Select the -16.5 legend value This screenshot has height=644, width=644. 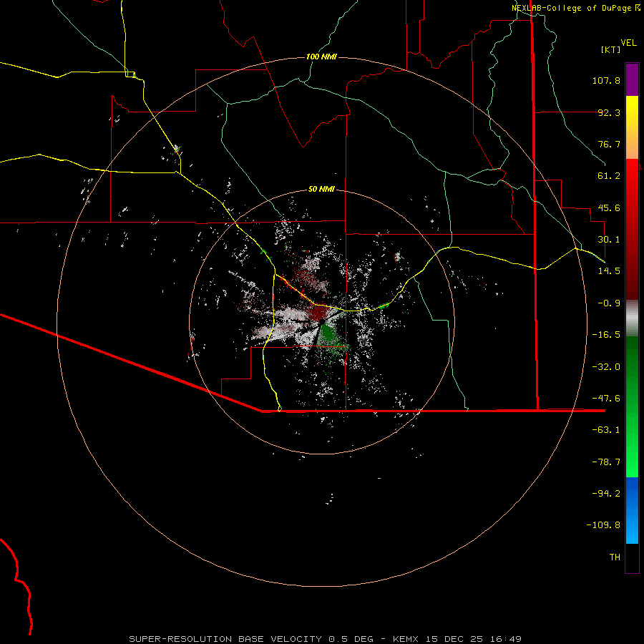coord(606,335)
